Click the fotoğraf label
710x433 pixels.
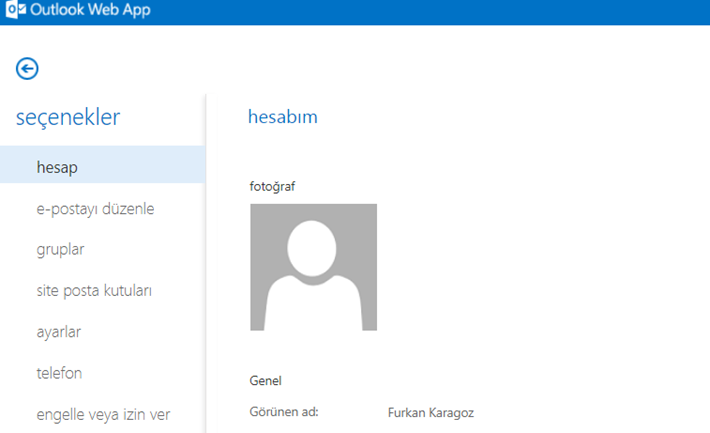(272, 186)
